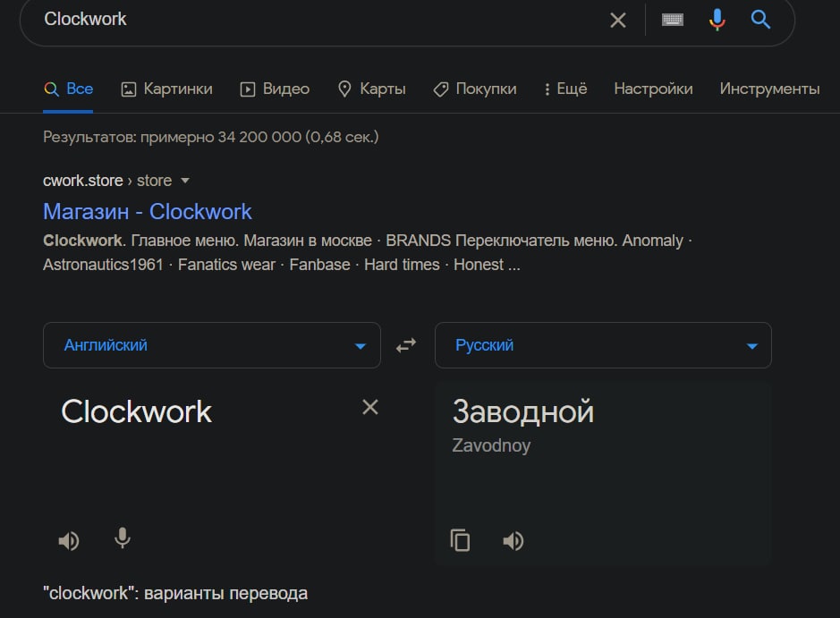Image resolution: width=840 pixels, height=618 pixels.
Task: Open the Покупки tab
Action: [475, 89]
